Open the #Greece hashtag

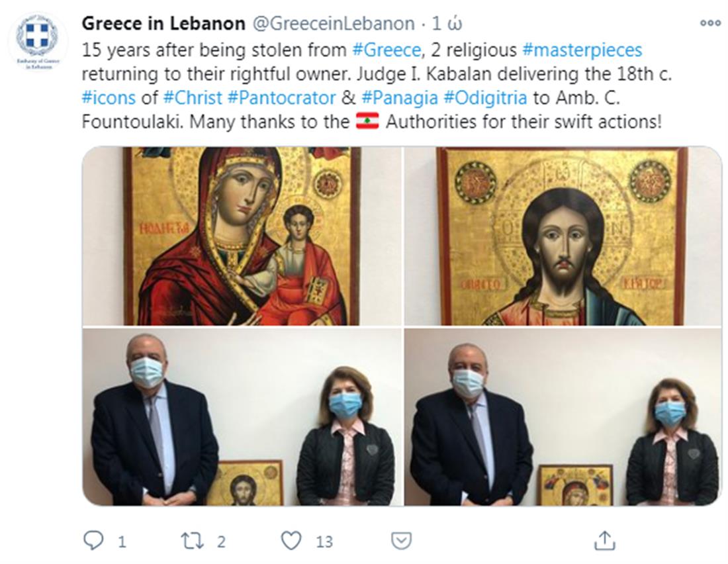[387, 50]
